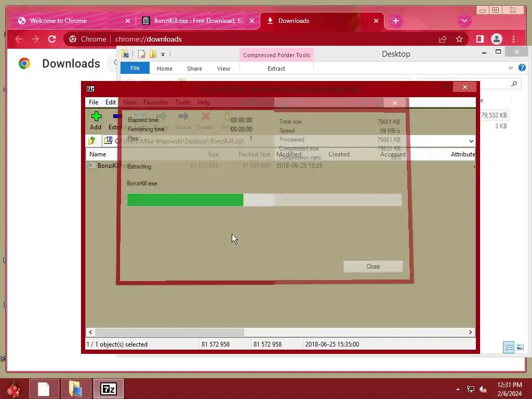Click the muted volume tray icon

point(483,389)
